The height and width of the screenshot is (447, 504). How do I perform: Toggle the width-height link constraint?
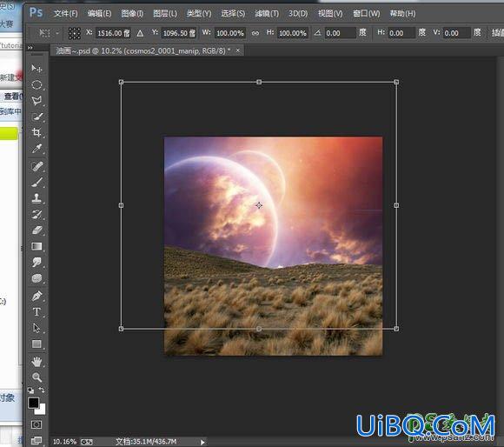pyautogui.click(x=255, y=33)
